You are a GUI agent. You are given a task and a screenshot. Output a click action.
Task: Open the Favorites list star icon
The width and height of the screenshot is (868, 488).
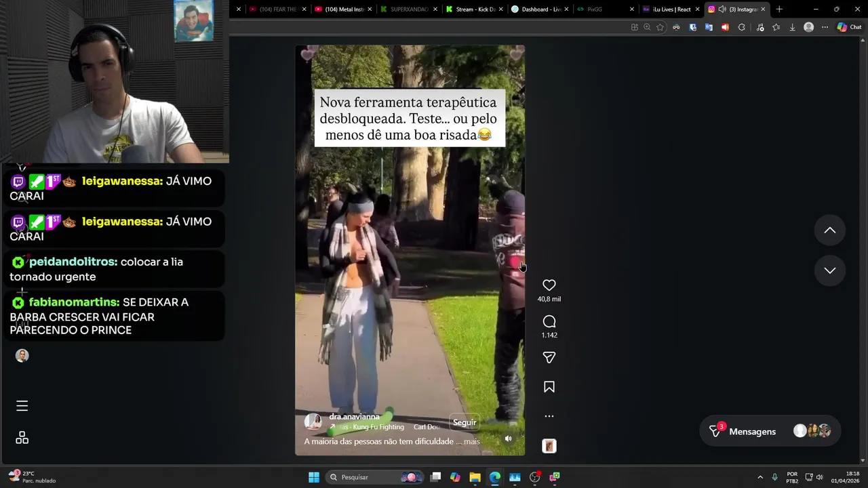coord(776,27)
